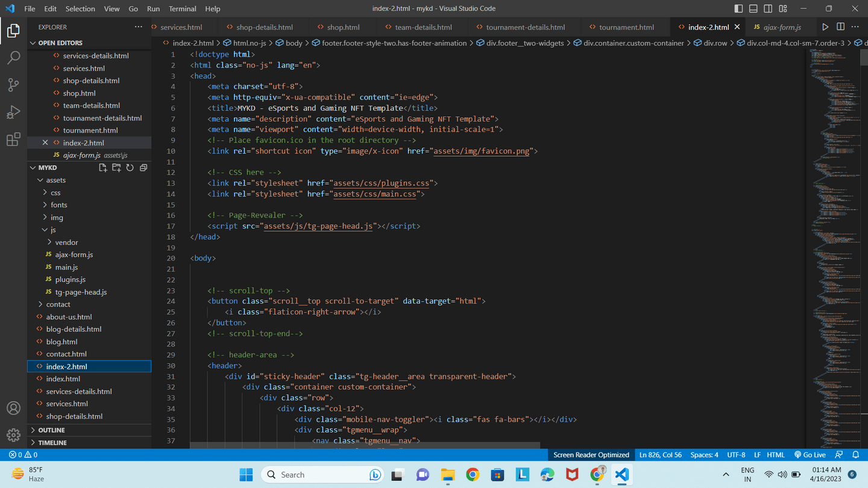Expand the Outline section
The height and width of the screenshot is (488, 868).
89,430
